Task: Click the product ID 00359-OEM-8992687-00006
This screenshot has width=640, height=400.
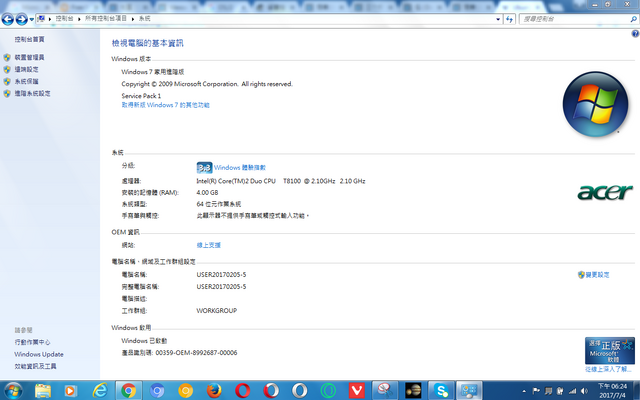Action: 196,353
